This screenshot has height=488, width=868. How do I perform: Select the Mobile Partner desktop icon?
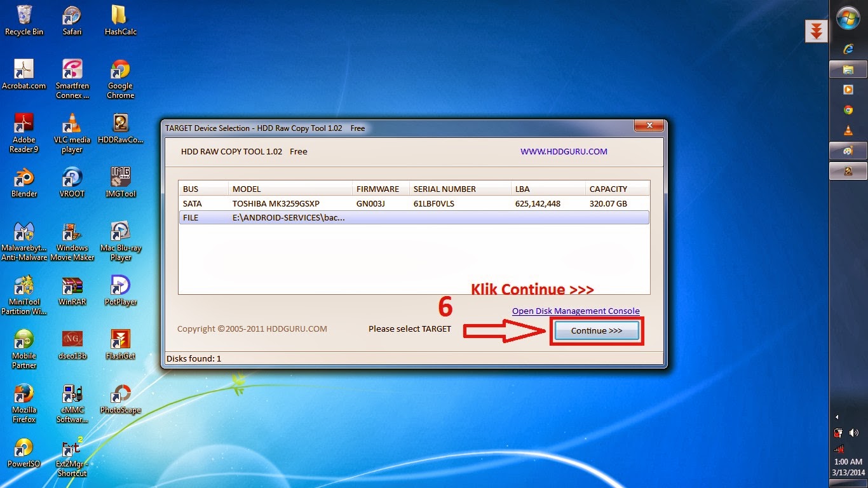[24, 349]
